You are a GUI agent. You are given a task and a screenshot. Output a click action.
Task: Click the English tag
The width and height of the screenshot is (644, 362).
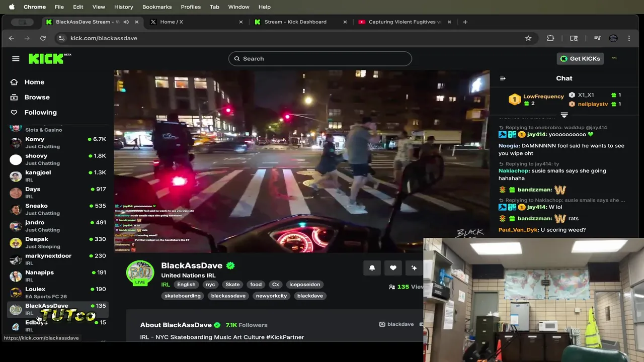tap(186, 285)
